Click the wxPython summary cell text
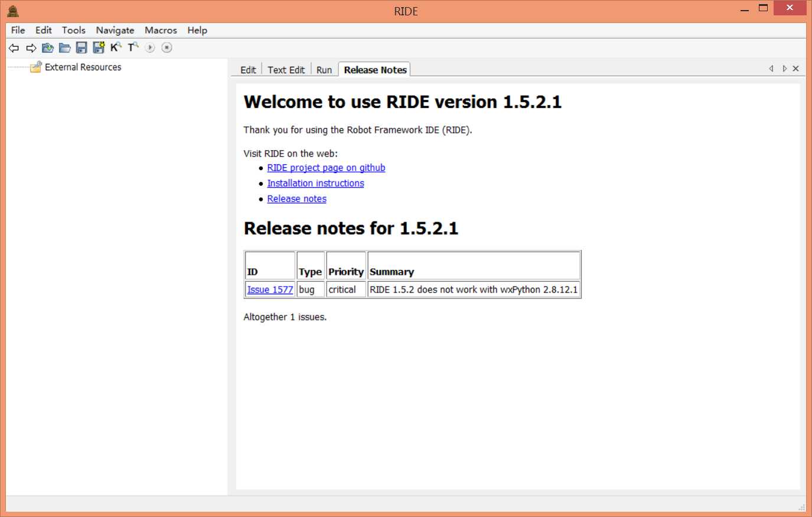The height and width of the screenshot is (517, 812). 474,290
